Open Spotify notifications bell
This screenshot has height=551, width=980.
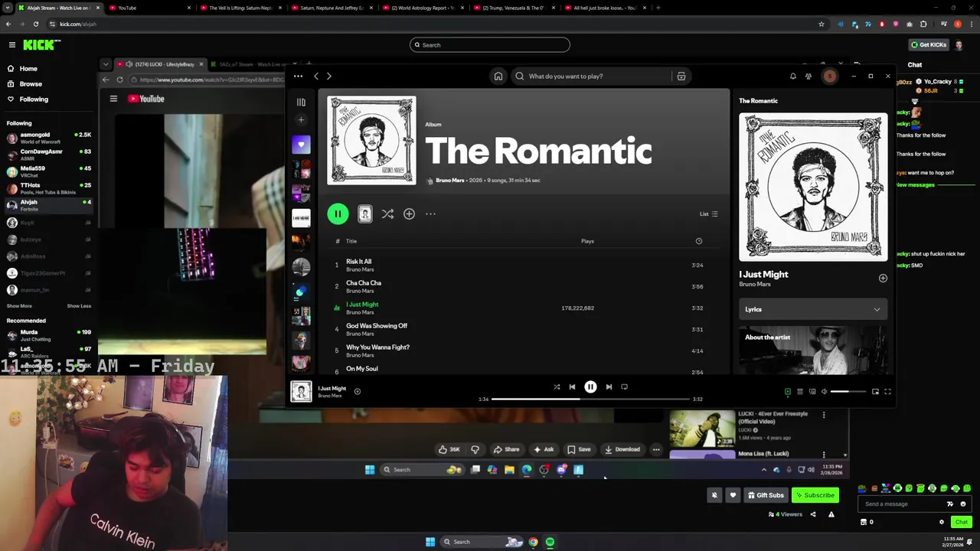point(792,76)
